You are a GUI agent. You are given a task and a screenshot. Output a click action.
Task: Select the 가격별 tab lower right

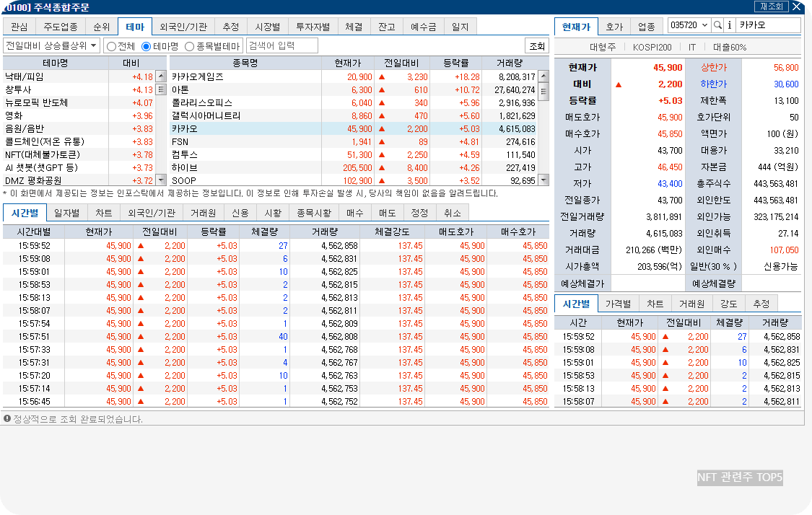pos(619,304)
